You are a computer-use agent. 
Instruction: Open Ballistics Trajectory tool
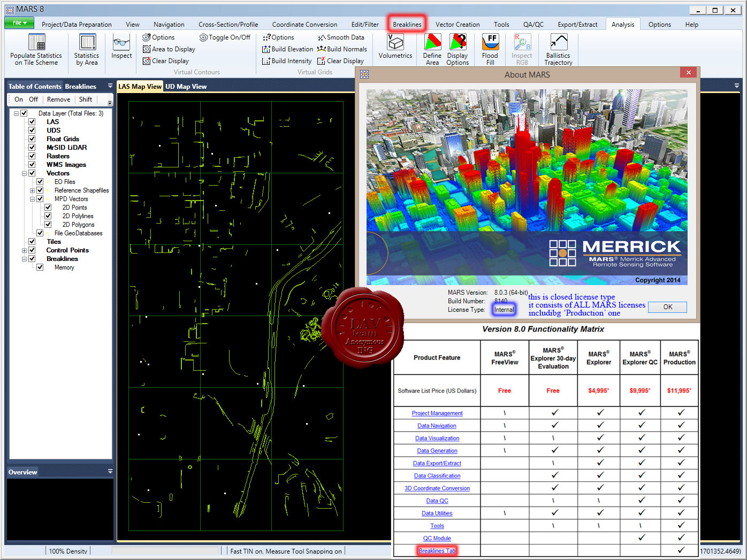[558, 49]
